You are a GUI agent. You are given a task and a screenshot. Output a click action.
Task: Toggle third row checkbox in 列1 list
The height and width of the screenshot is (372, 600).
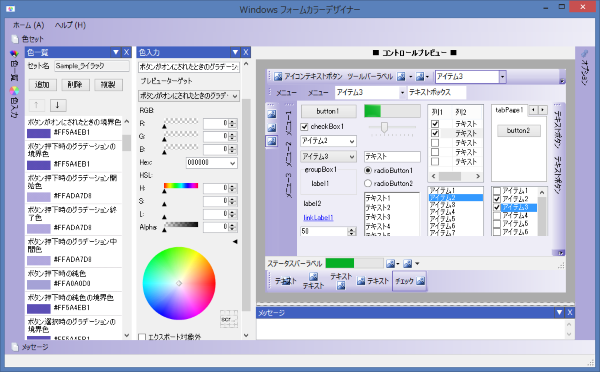click(435, 143)
